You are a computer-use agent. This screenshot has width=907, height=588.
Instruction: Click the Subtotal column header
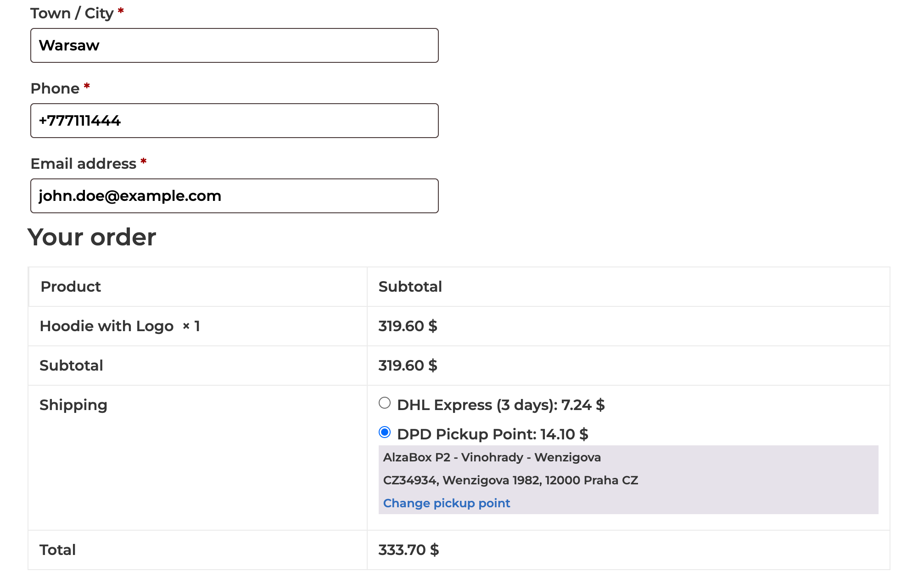[x=410, y=287]
